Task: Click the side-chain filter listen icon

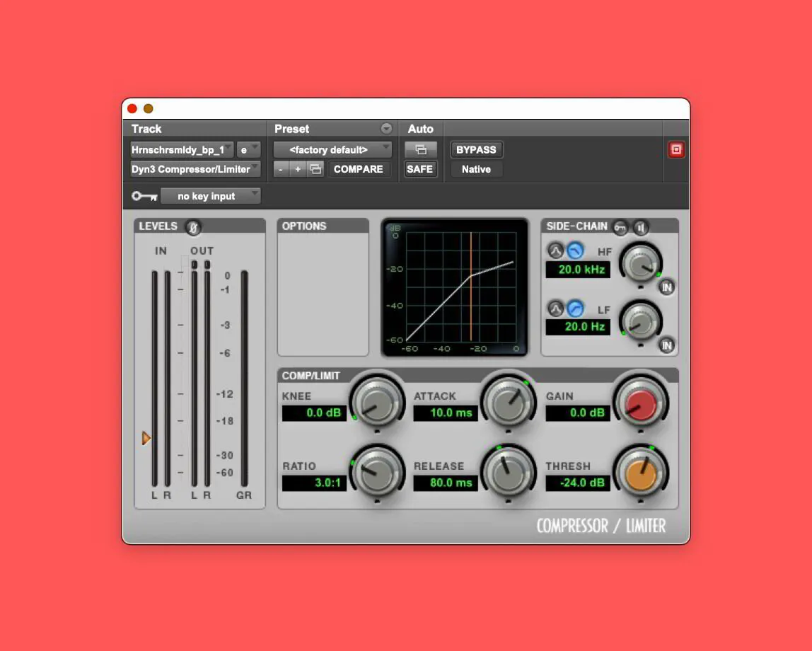Action: [639, 227]
